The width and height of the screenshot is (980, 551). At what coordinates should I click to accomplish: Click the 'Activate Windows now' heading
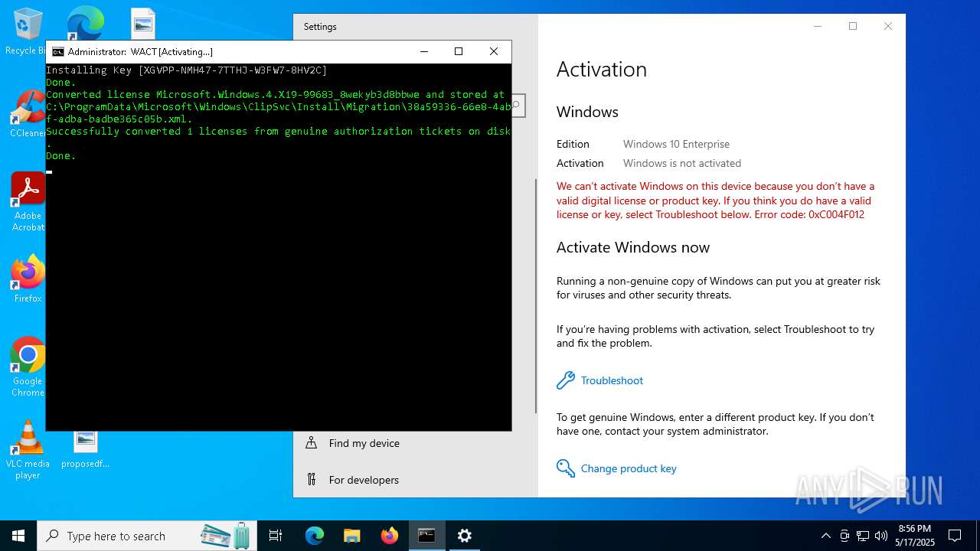[x=633, y=247]
